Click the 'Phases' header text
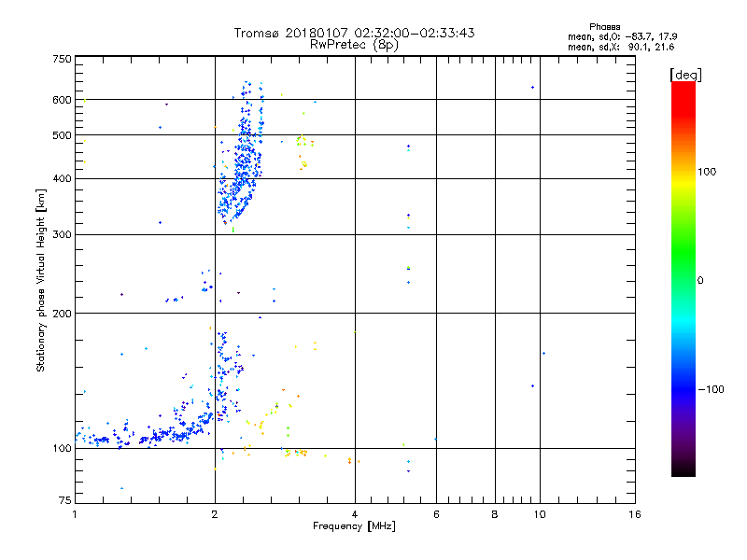The height and width of the screenshot is (560, 747). [x=604, y=27]
